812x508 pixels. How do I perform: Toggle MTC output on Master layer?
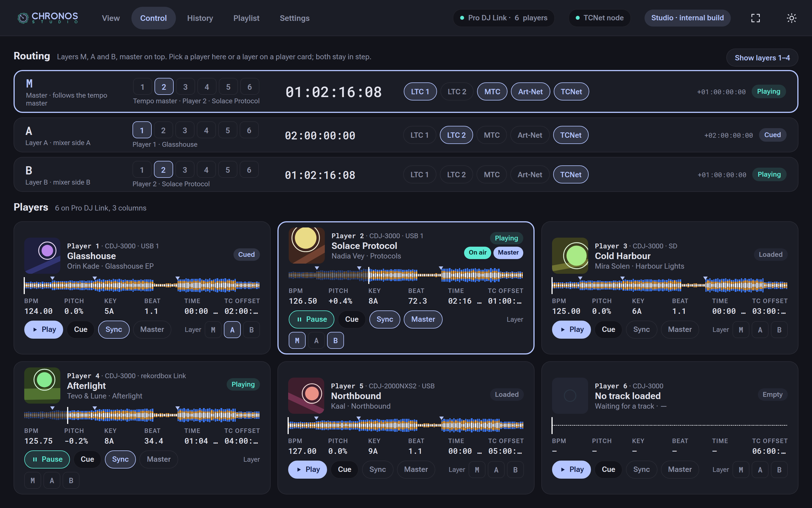492,92
